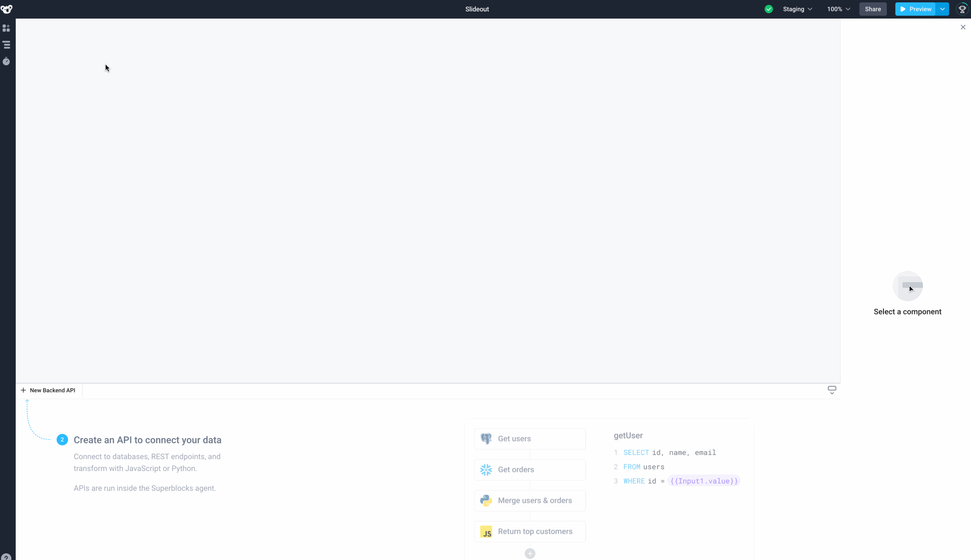Viewport: 971px width, 560px height.
Task: Close the slideout editor panel
Action: [963, 27]
